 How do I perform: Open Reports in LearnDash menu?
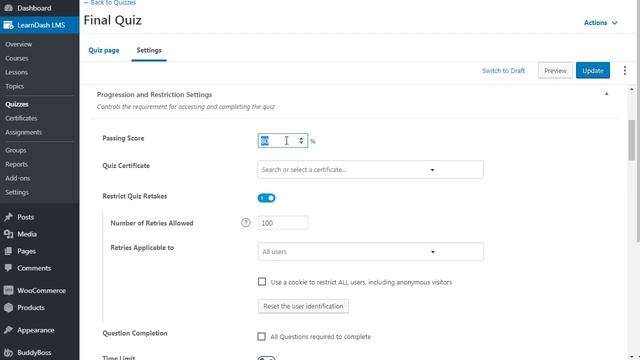pos(17,164)
